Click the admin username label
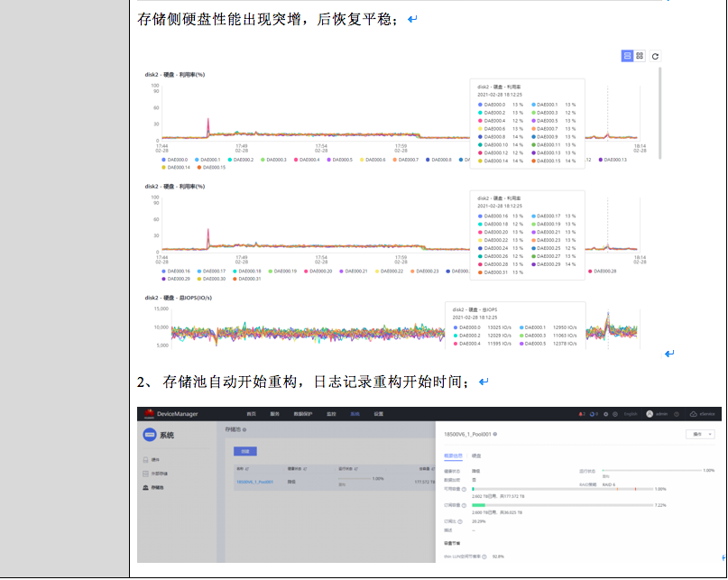This screenshot has height=580, width=728. tap(661, 414)
